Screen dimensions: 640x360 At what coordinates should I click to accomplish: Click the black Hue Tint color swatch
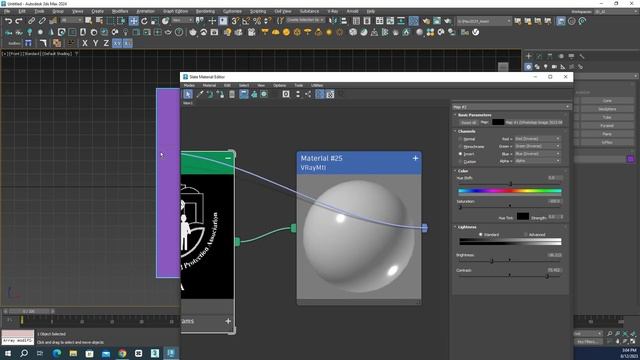point(522,216)
